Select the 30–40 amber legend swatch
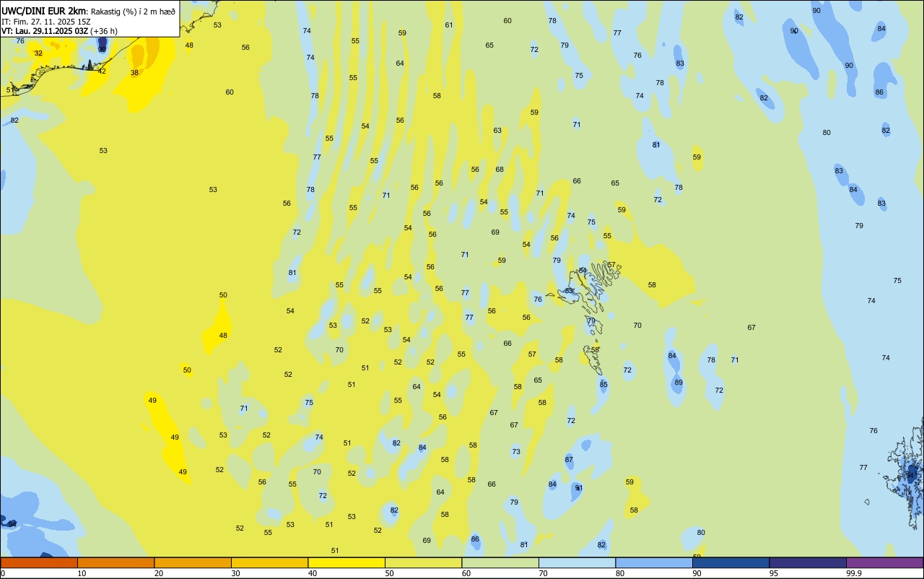924x579 pixels. click(269, 562)
